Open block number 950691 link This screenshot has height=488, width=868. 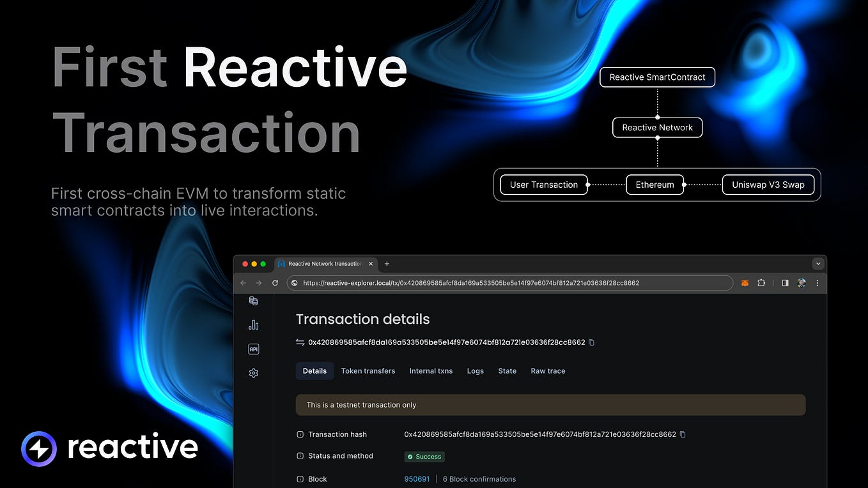coord(417,479)
